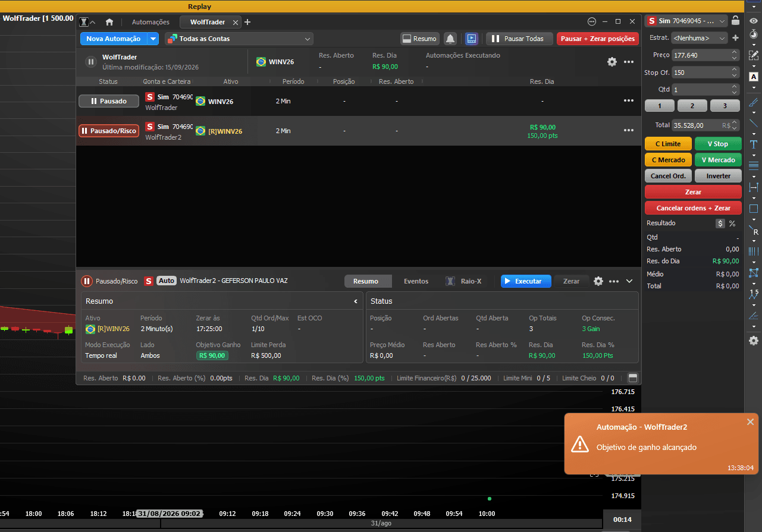Open gear settings in WolfTrader2 detail panel
The height and width of the screenshot is (532, 762).
(x=598, y=281)
